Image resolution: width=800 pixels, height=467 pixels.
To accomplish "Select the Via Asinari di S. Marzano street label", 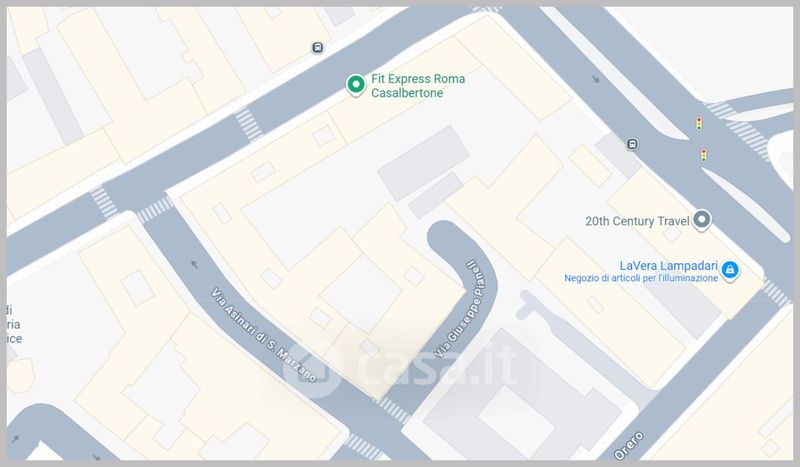I will [264, 335].
